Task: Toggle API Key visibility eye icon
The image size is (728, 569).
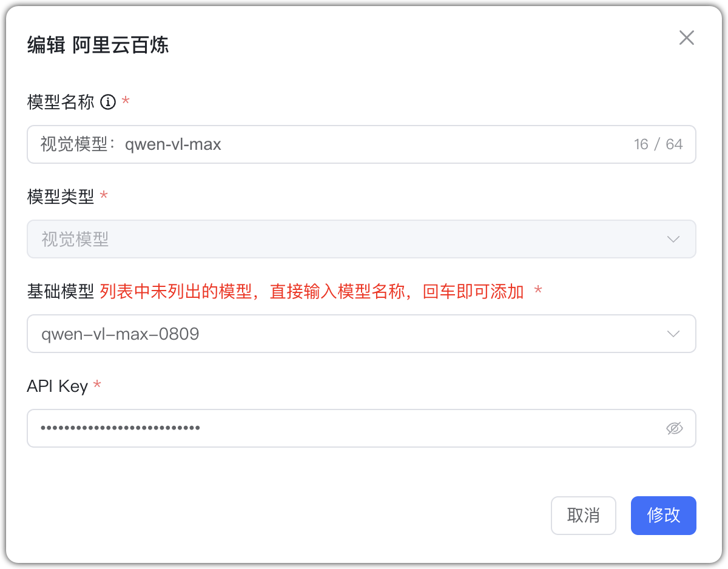Action: [x=674, y=428]
